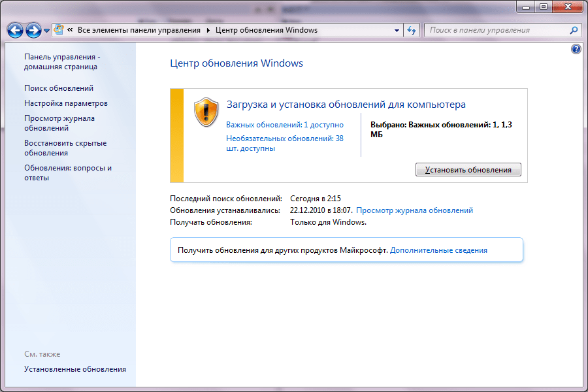The height and width of the screenshot is (392, 588).
Task: Open the blue help question mark icon
Action: tap(576, 49)
